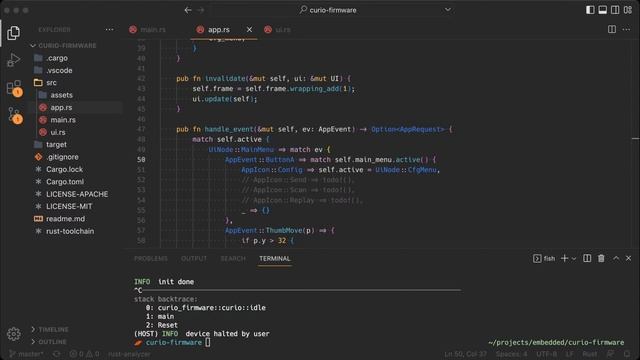This screenshot has width=640, height=360.
Task: Open the Explorer view in activity bar
Action: 13,33
